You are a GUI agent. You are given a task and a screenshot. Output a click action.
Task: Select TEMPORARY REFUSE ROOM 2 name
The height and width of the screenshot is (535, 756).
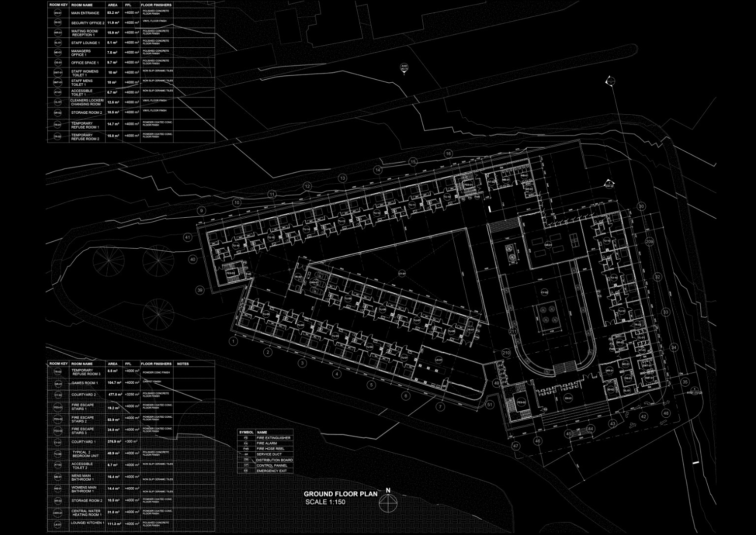85,137
